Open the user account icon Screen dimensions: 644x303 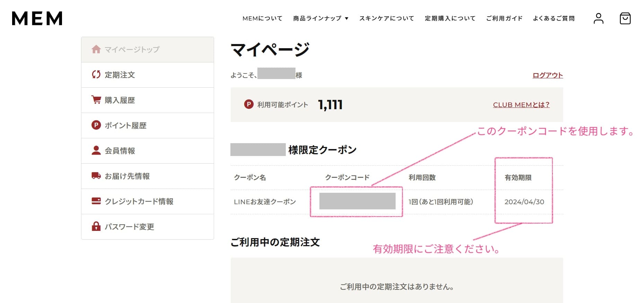(598, 18)
